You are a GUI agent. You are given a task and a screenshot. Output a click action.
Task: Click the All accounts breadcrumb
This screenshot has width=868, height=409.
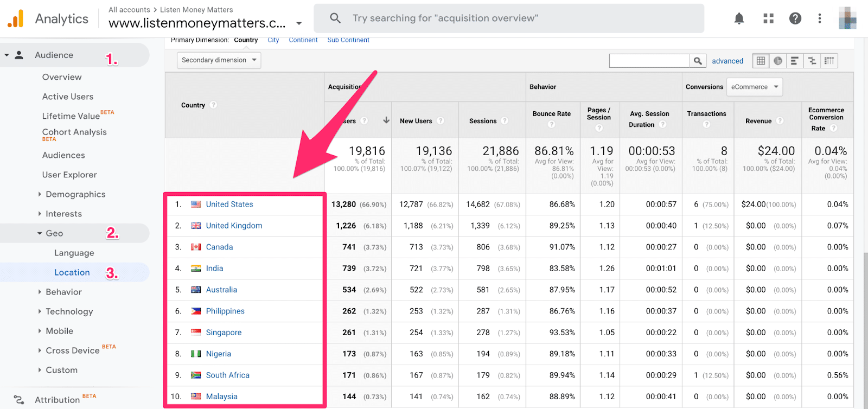tap(129, 10)
